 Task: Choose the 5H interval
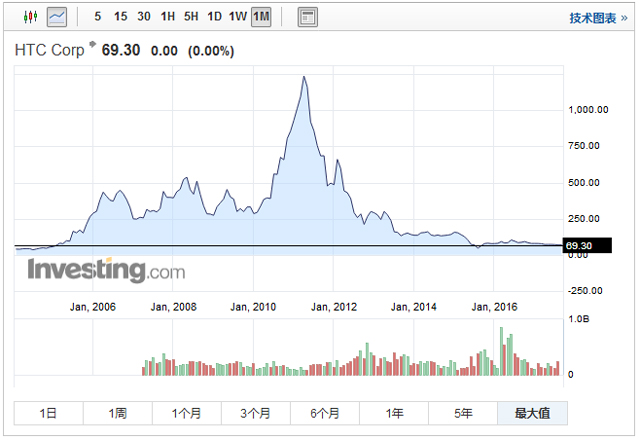coord(191,17)
